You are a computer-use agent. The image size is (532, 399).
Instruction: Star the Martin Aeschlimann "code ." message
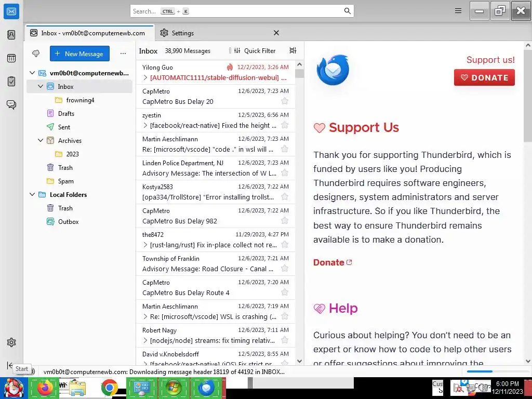click(x=285, y=149)
